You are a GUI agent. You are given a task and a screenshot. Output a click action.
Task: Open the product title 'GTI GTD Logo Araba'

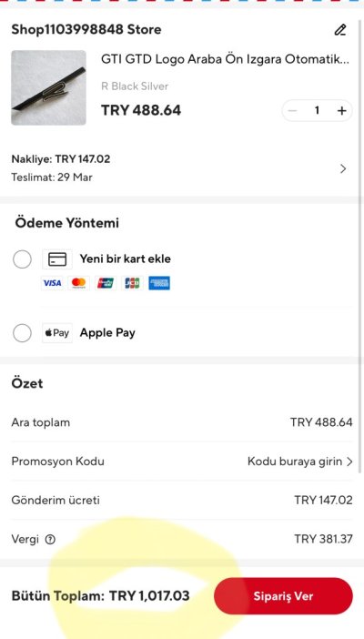(x=226, y=59)
